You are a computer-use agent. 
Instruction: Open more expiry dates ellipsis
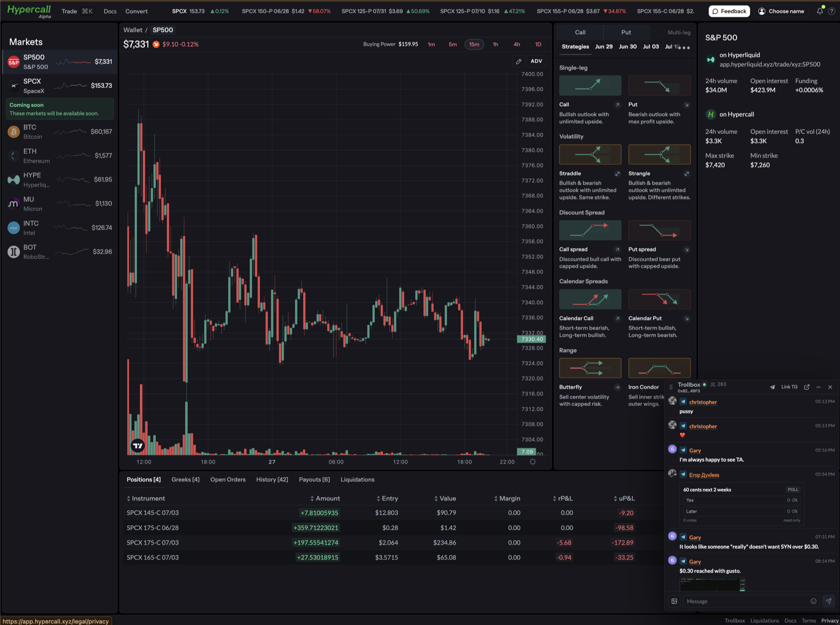point(686,47)
